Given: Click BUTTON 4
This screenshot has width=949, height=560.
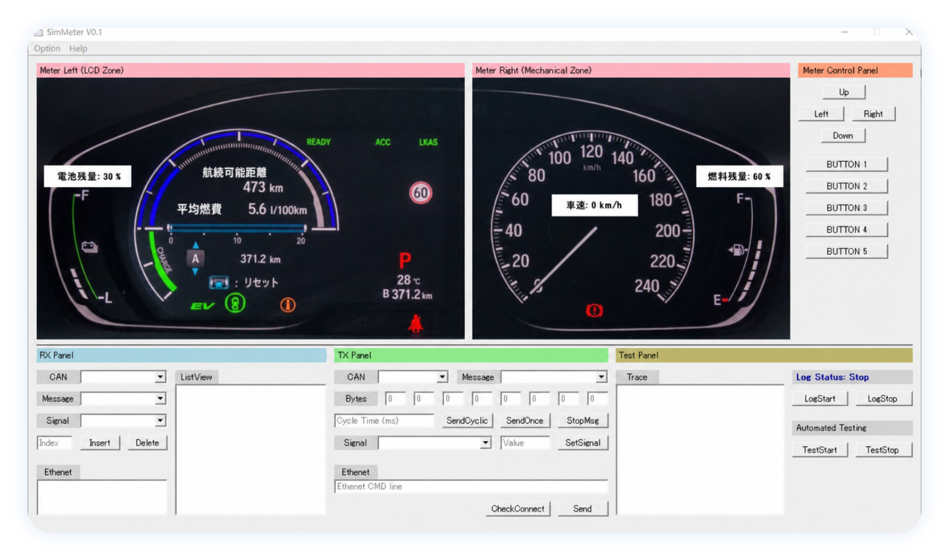Looking at the screenshot, I should point(847,229).
